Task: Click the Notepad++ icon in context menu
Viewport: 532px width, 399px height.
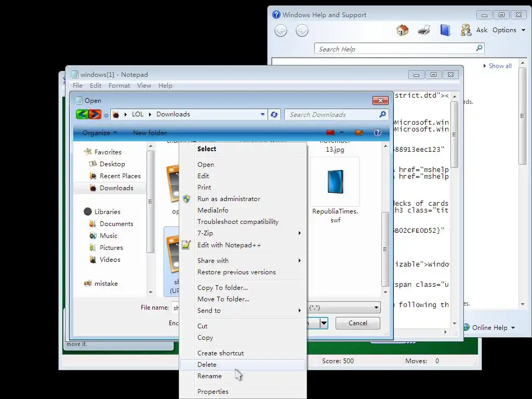Action: [x=186, y=245]
